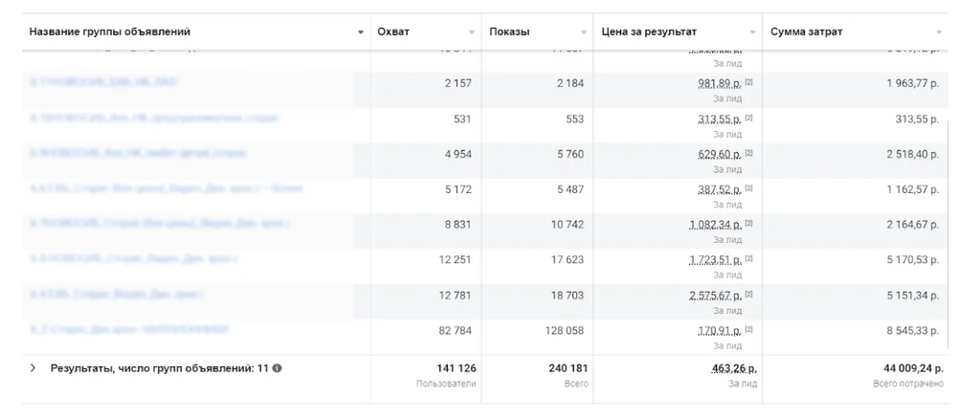This screenshot has width=980, height=417.
Task: Open the Охват column dropdown arrow
Action: (472, 33)
